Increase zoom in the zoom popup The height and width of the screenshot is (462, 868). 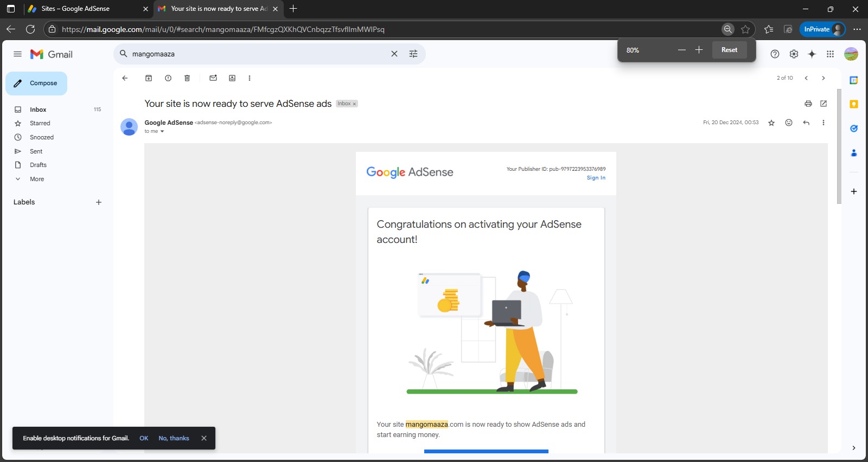click(x=699, y=50)
